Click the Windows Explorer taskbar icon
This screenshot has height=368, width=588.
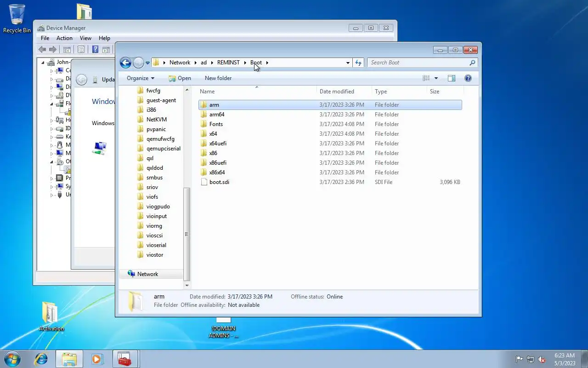pyautogui.click(x=69, y=359)
